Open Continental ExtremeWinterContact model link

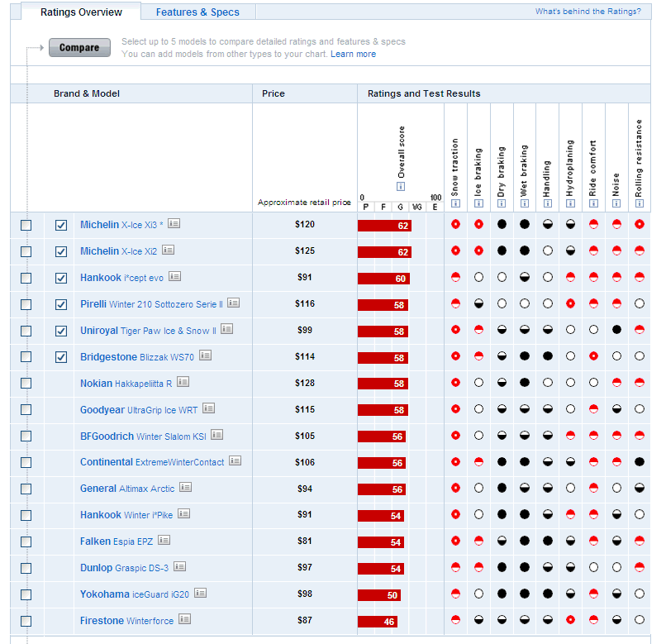(152, 462)
